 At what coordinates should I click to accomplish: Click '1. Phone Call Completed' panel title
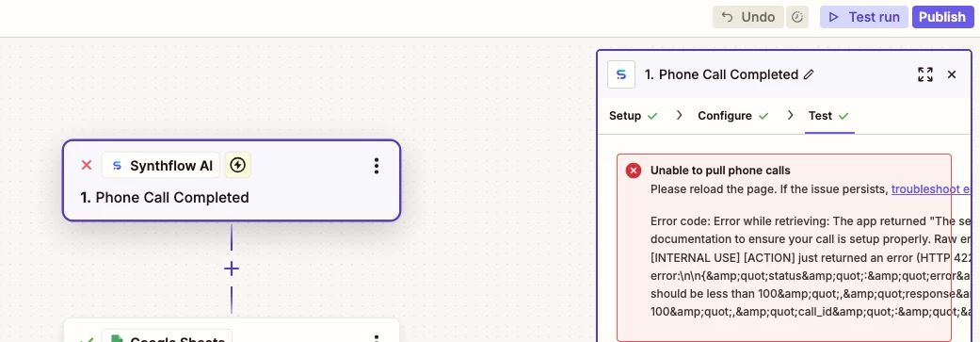(722, 74)
